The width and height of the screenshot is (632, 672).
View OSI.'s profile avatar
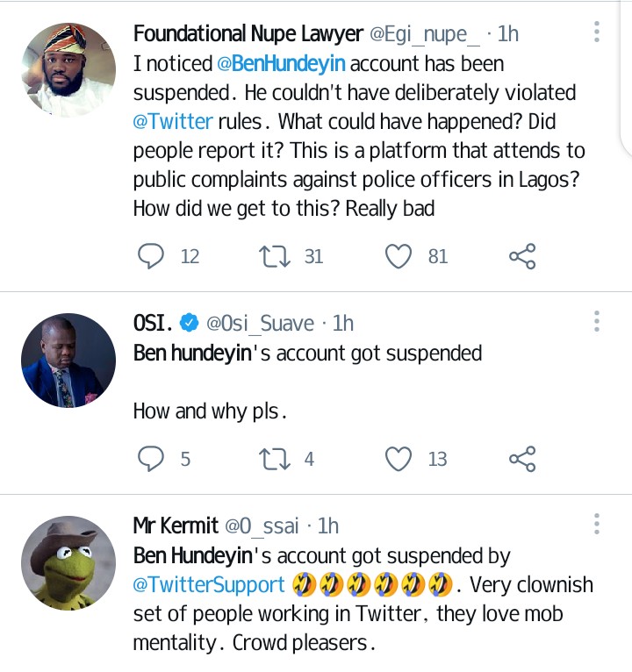coord(68,360)
